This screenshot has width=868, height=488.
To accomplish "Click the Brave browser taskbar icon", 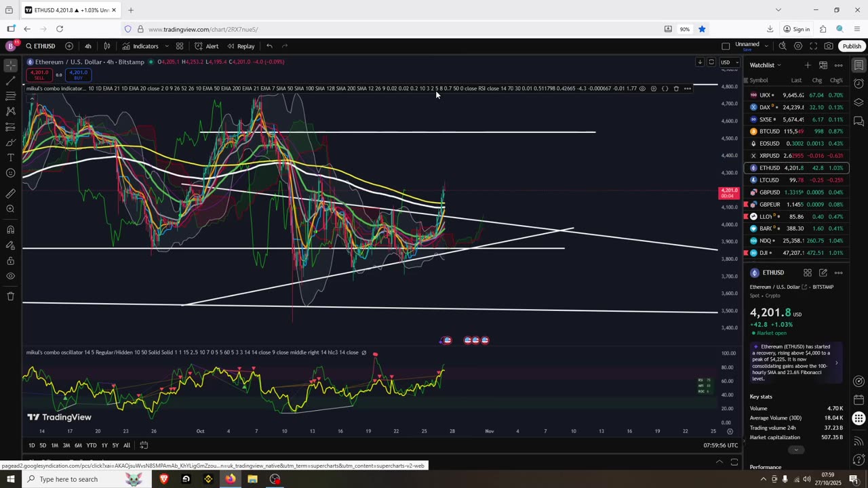I will [163, 479].
